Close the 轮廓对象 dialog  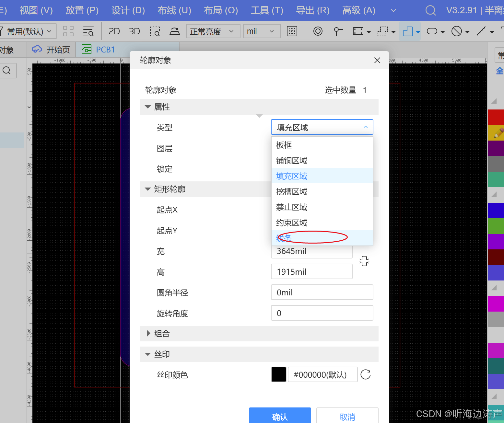coord(377,60)
